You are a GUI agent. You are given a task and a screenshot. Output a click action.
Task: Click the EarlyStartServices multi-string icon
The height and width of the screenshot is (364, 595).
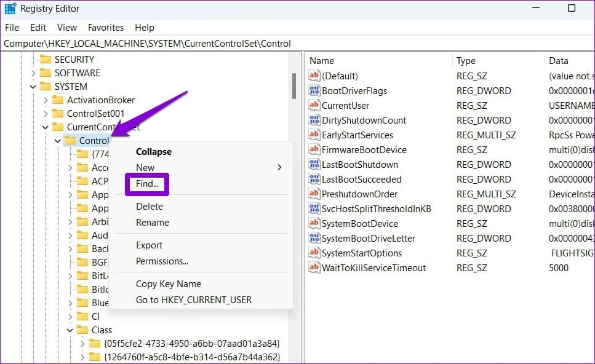(314, 135)
